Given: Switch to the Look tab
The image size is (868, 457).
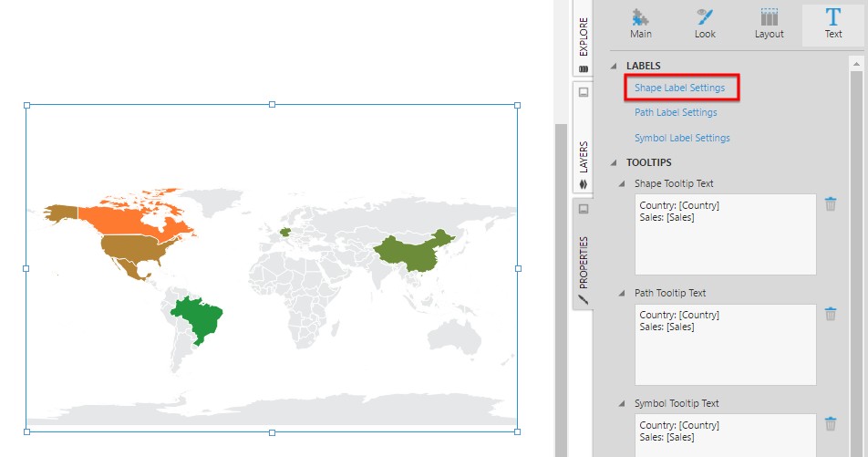Looking at the screenshot, I should (x=705, y=24).
